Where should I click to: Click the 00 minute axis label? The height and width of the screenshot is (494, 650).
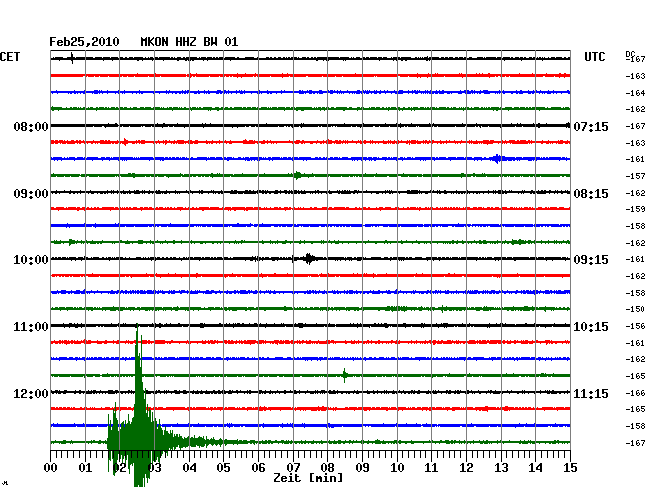click(x=51, y=468)
